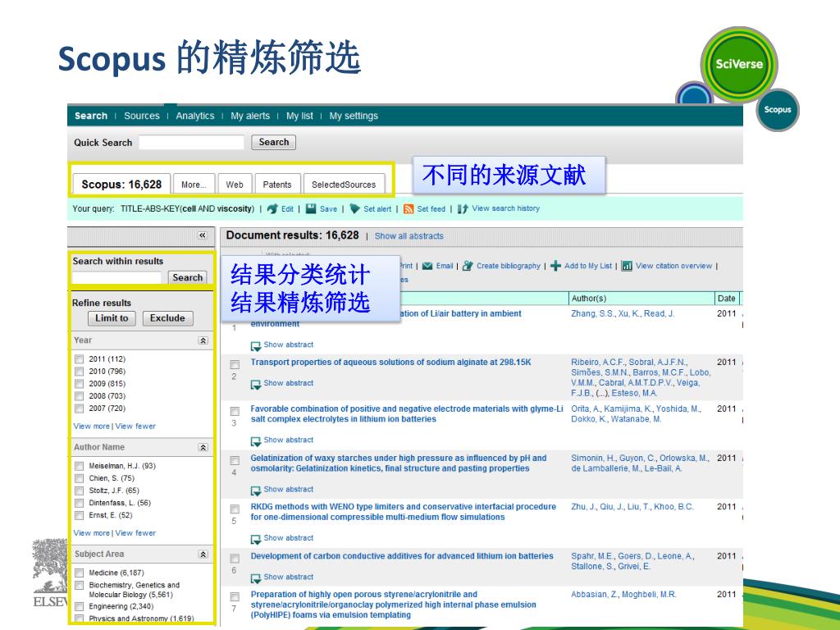Check the Chien, S. author filter
840x630 pixels.
(x=80, y=478)
